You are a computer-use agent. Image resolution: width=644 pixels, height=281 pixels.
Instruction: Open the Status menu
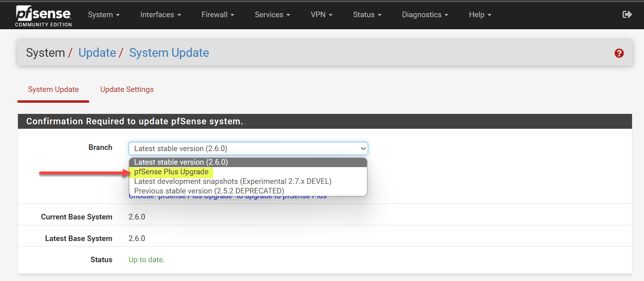[x=367, y=15]
